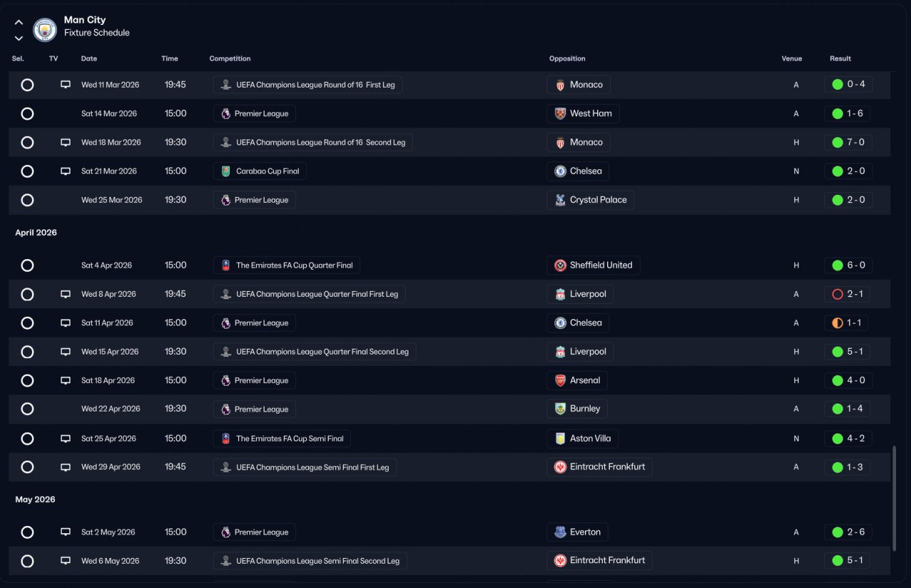Viewport: 911px width, 588px height.
Task: Open The Emirates FA Cup Semi Final competition
Action: click(282, 439)
